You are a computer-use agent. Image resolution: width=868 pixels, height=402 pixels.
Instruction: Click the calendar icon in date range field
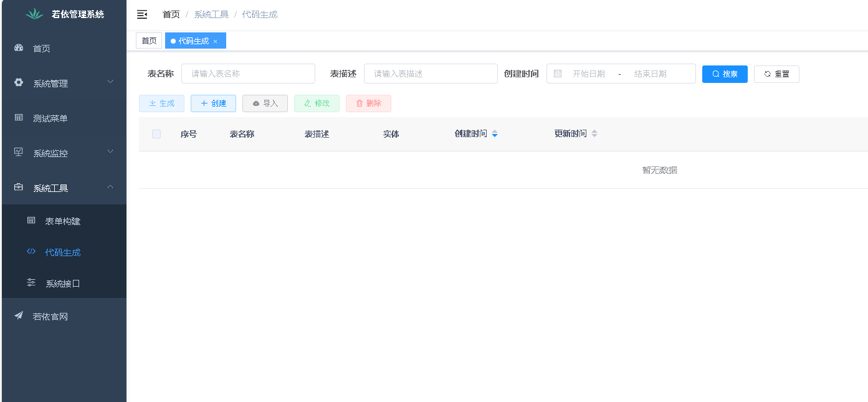click(558, 74)
